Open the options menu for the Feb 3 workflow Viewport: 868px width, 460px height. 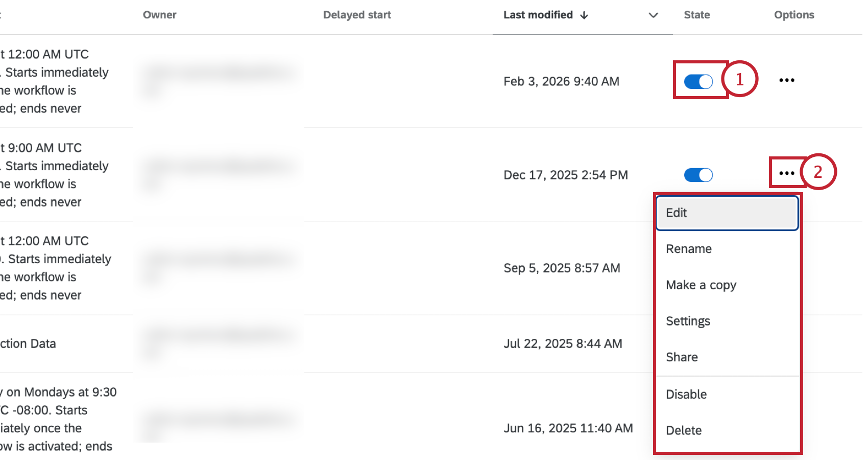786,80
